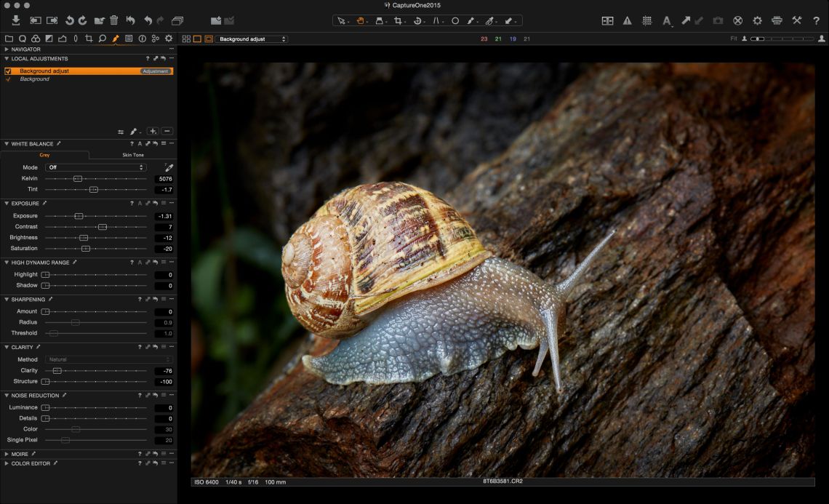Pick white balance with eyedropper

169,167
